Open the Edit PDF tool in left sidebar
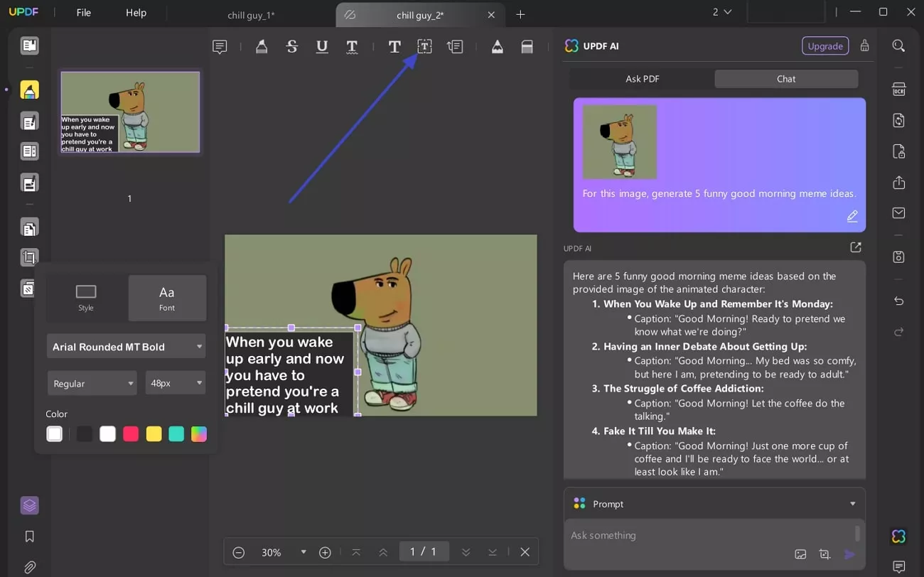Image resolution: width=924 pixels, height=577 pixels. pos(29,122)
